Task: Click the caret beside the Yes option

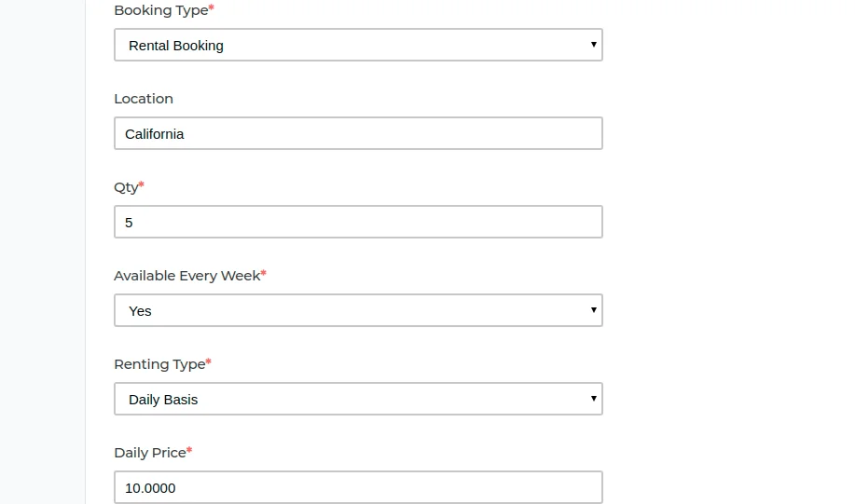Action: pyautogui.click(x=593, y=309)
